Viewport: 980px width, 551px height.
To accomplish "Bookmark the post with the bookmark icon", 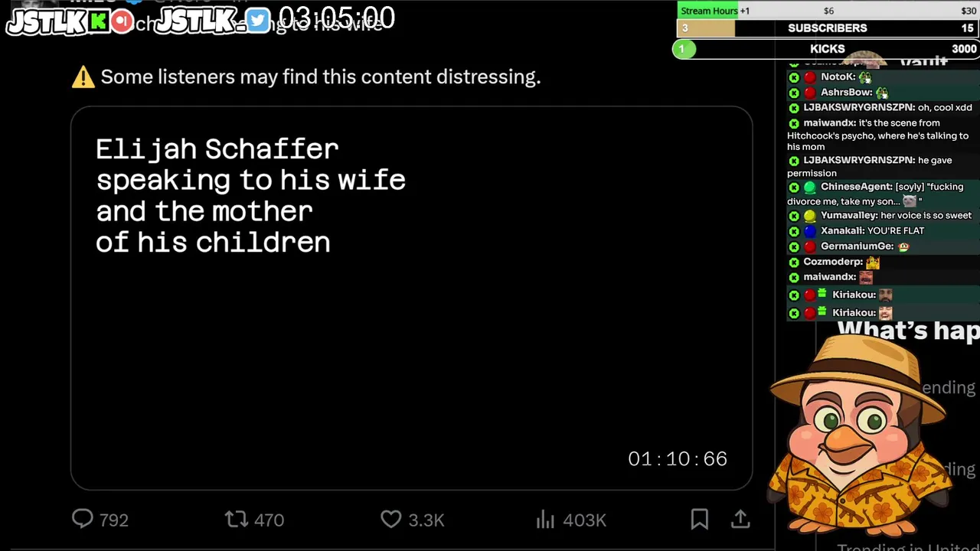I will tap(699, 519).
